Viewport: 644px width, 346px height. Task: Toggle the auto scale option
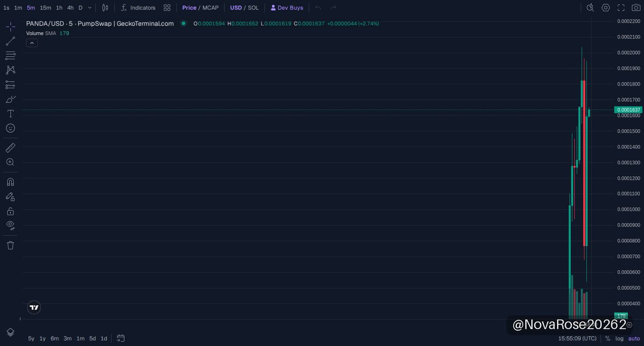tap(634, 338)
